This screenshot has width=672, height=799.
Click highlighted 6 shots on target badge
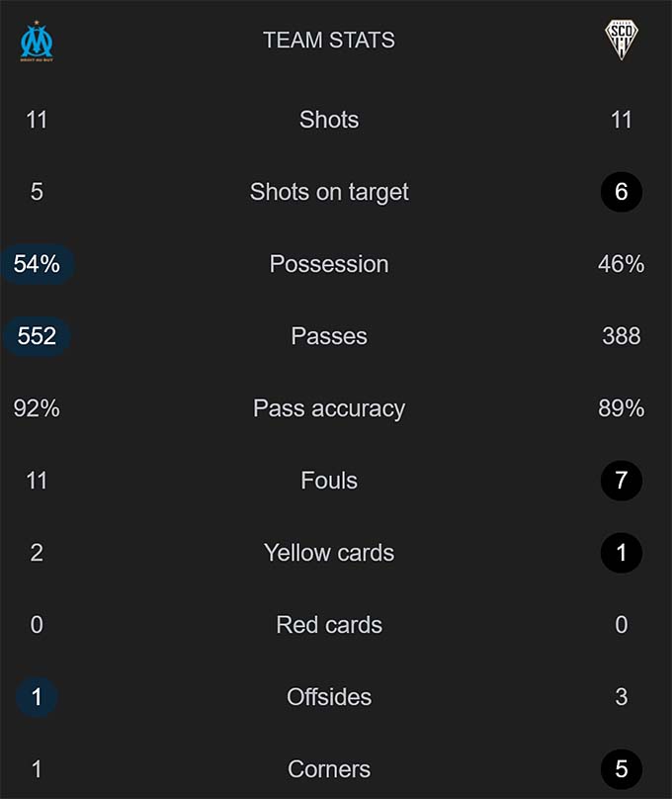(x=621, y=192)
